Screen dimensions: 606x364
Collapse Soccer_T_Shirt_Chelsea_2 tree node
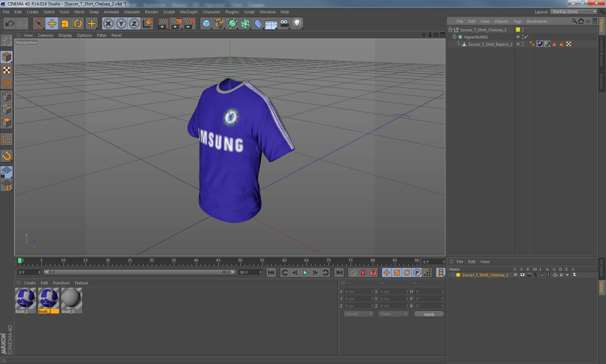(x=451, y=30)
